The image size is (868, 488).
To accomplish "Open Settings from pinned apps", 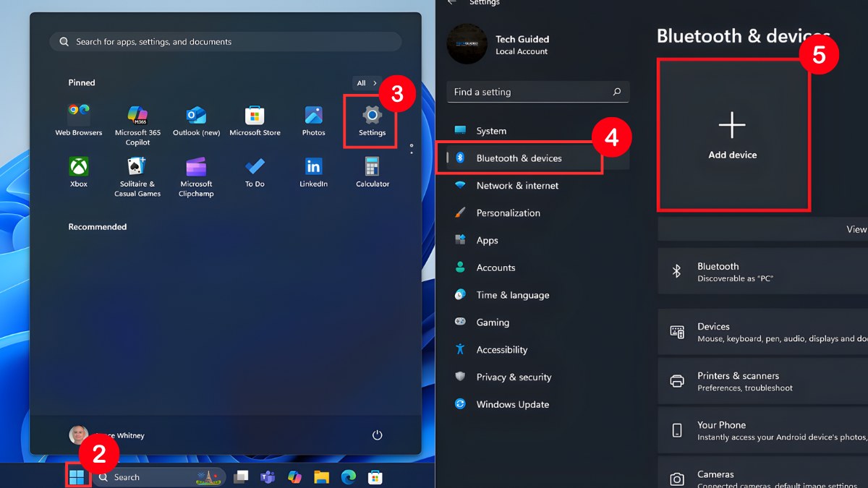I will click(x=372, y=121).
